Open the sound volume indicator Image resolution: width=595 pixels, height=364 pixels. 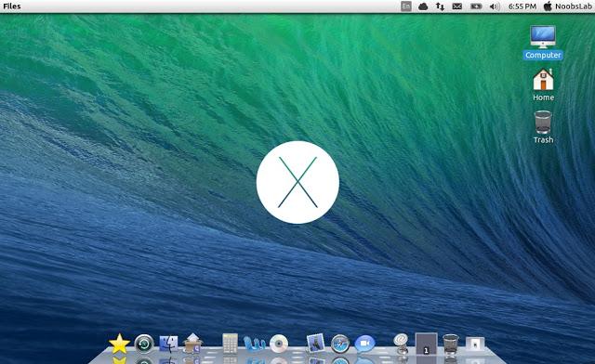[x=495, y=6]
